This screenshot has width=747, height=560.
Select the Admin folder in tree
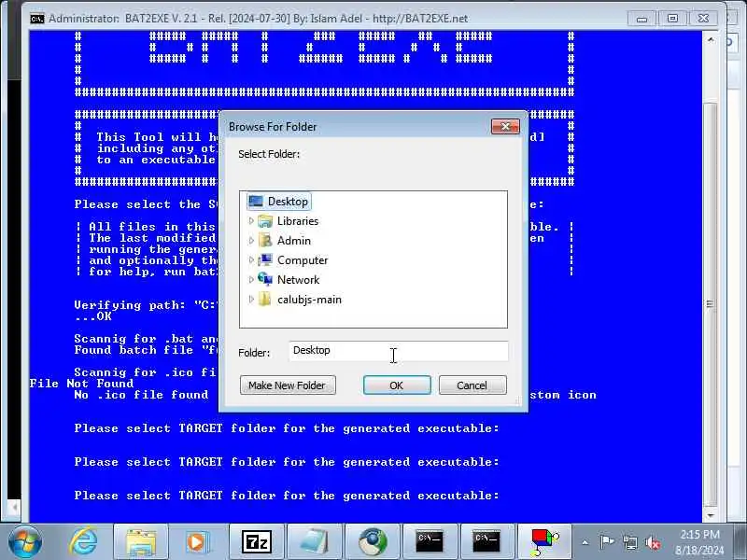[294, 241]
